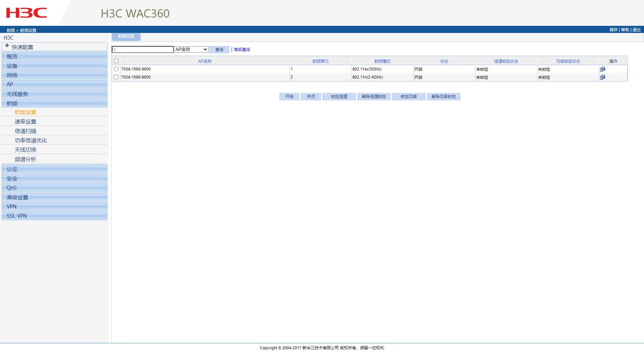Sort by the 功率锁定状态 column header
644x352 pixels.
[568, 61]
